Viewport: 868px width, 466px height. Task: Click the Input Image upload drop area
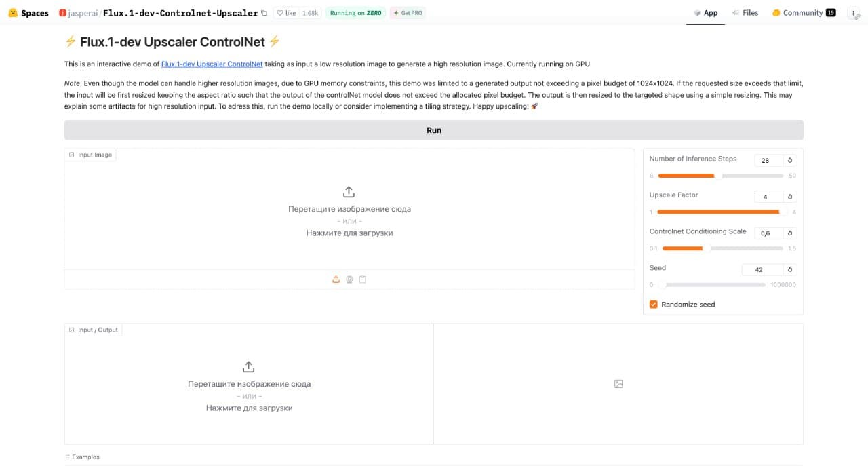(x=349, y=212)
